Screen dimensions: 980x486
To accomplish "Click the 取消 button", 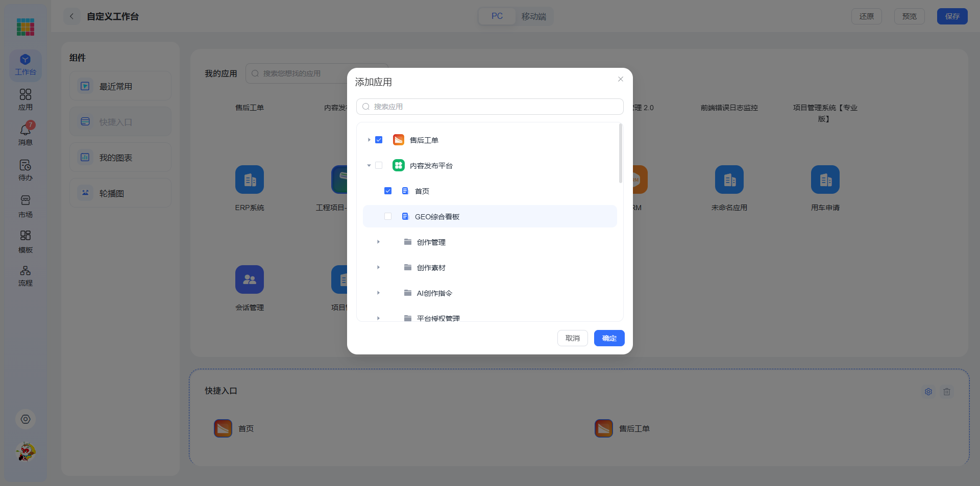I will click(x=573, y=338).
